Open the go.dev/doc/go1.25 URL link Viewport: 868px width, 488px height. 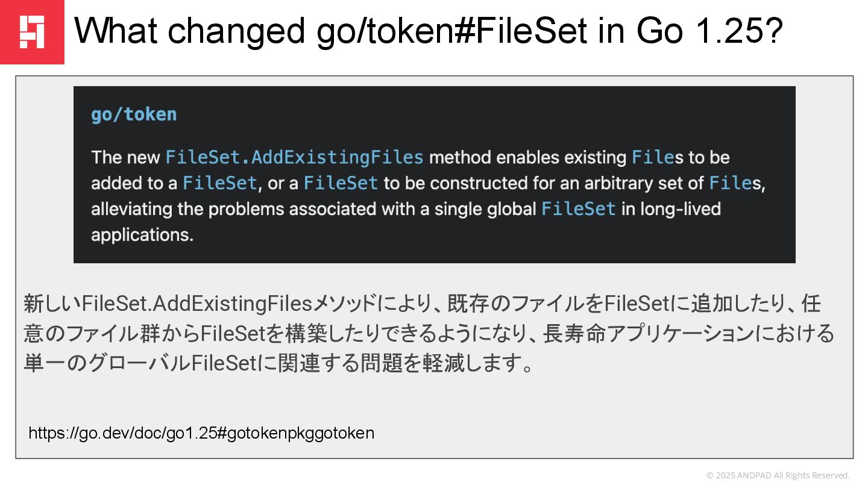(x=201, y=433)
